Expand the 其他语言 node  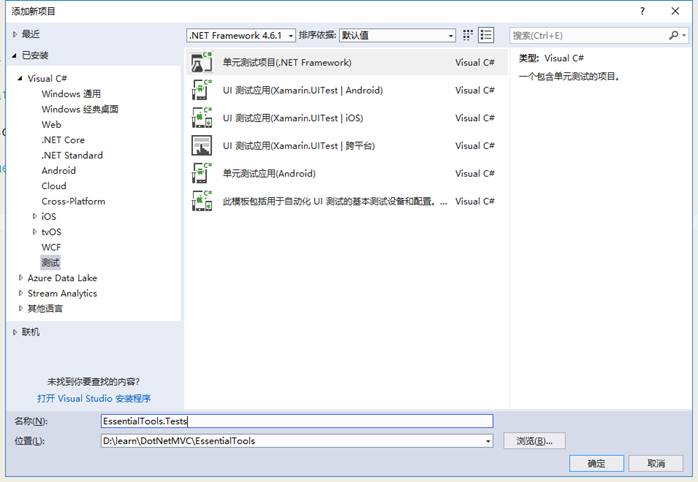(20, 308)
